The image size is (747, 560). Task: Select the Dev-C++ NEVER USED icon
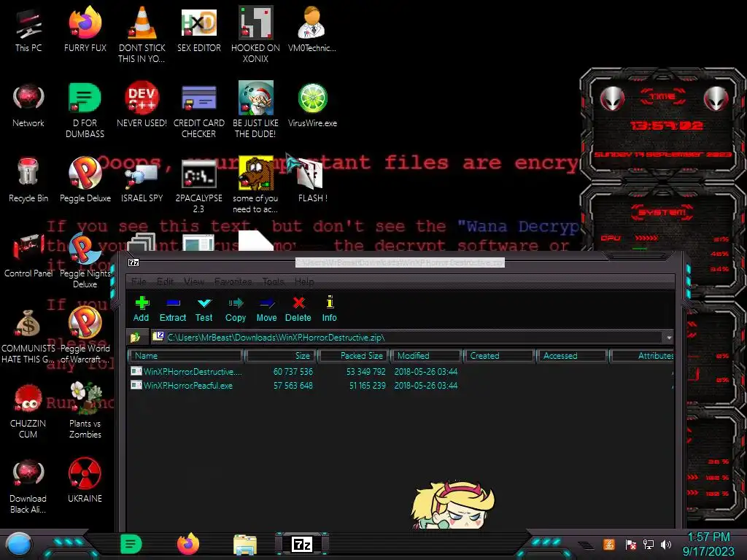[142, 105]
